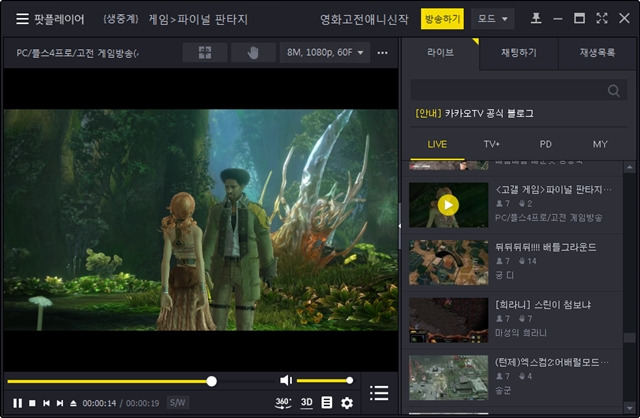Collapse the side panel with the splitter arrow
This screenshot has height=418, width=640.
(400, 226)
